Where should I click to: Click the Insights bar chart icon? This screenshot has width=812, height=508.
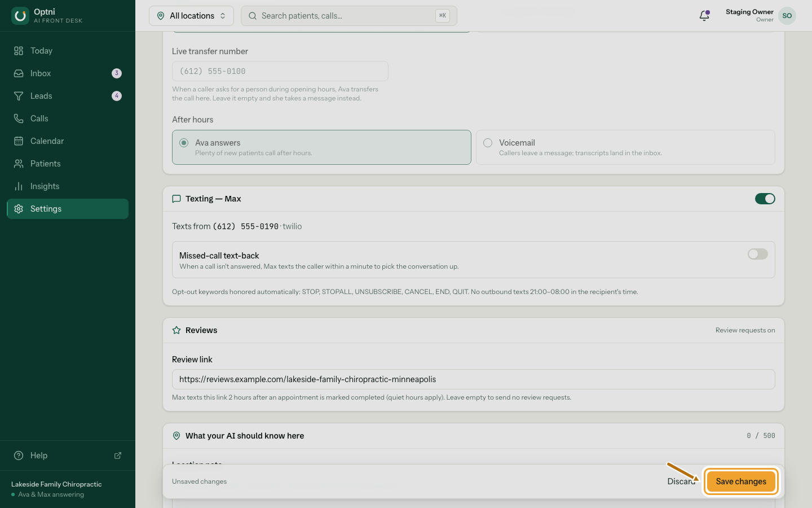click(19, 186)
